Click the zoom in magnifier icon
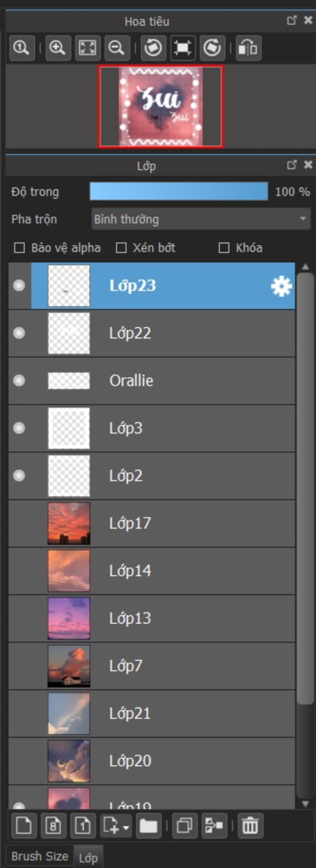The height and width of the screenshot is (868, 316). point(58,48)
